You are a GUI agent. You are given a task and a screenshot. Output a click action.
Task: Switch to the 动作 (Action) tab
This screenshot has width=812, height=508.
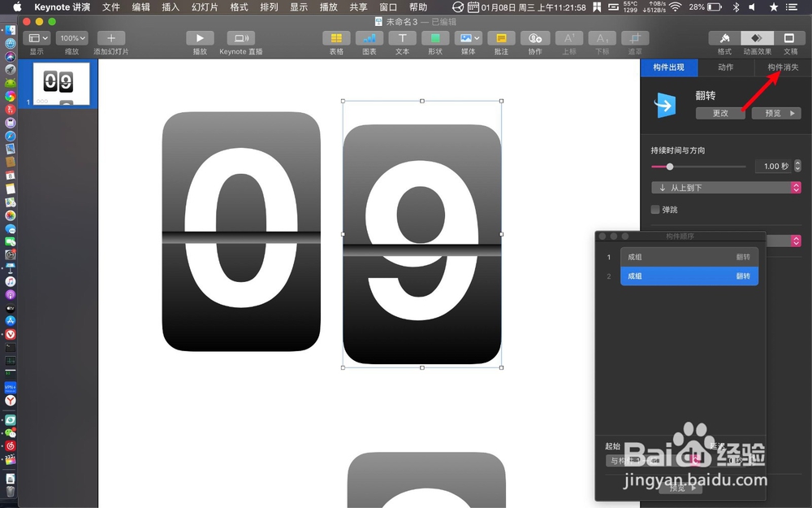coord(725,67)
